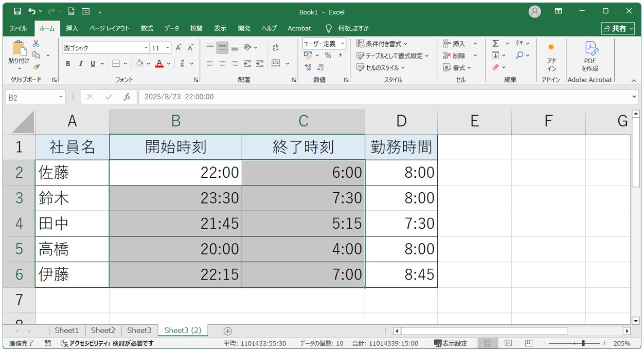Click the Save icon in title bar
The height and width of the screenshot is (352, 644).
click(17, 11)
